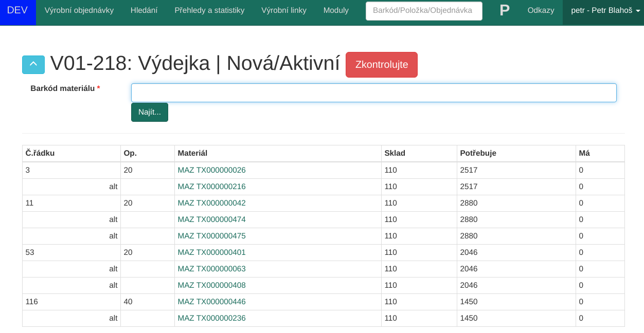Open material MAZ TX000000475
The image size is (644, 333).
(x=212, y=236)
